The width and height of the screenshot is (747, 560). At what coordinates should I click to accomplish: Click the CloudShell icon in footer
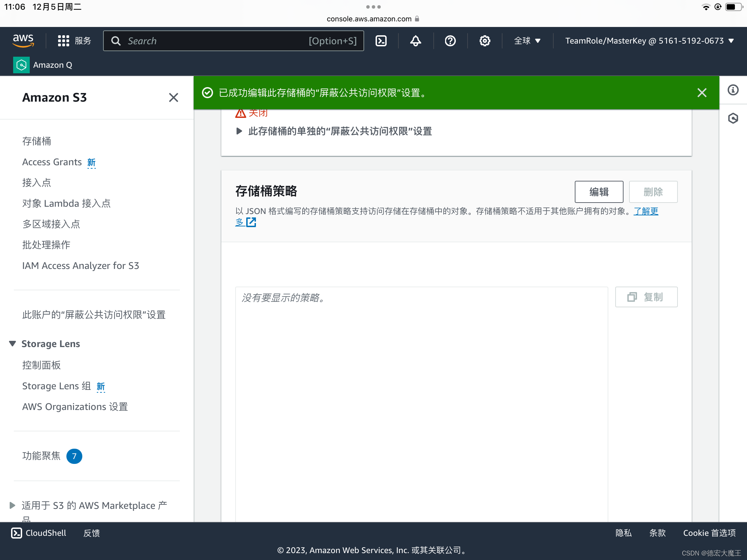17,533
